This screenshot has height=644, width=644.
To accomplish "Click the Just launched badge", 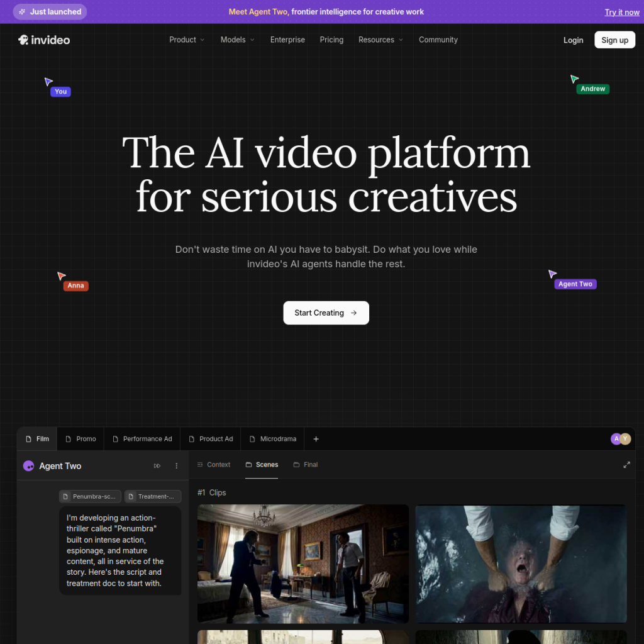I will pyautogui.click(x=50, y=12).
